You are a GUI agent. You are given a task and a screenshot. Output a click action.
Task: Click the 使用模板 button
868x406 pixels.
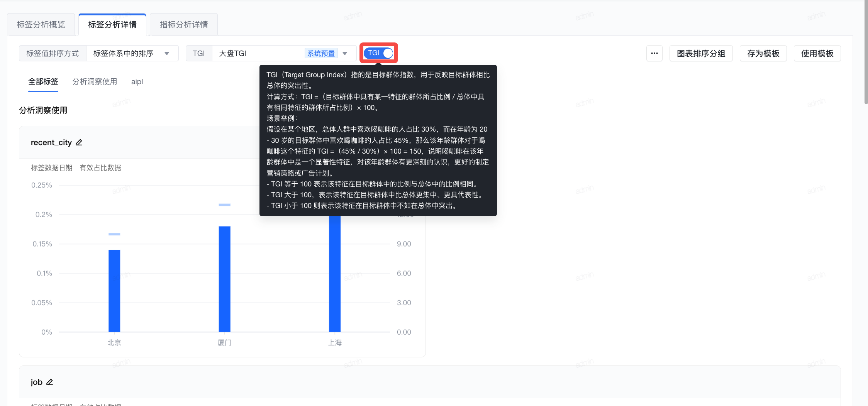pos(817,53)
